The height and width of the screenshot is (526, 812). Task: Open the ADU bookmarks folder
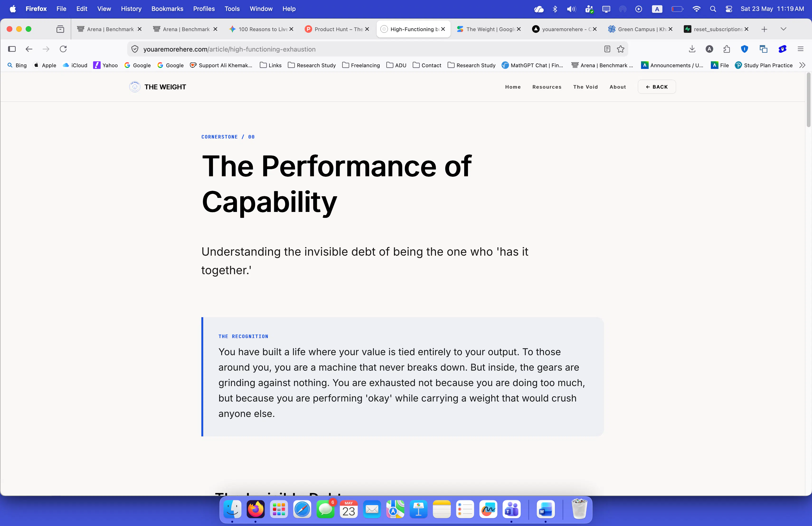coord(397,65)
